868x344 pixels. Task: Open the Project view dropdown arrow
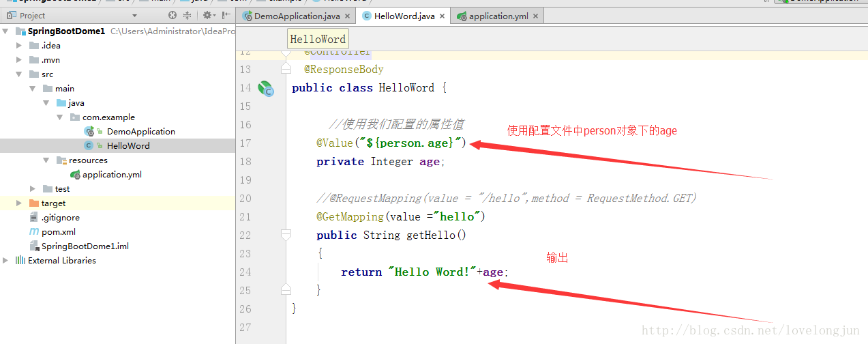[134, 15]
